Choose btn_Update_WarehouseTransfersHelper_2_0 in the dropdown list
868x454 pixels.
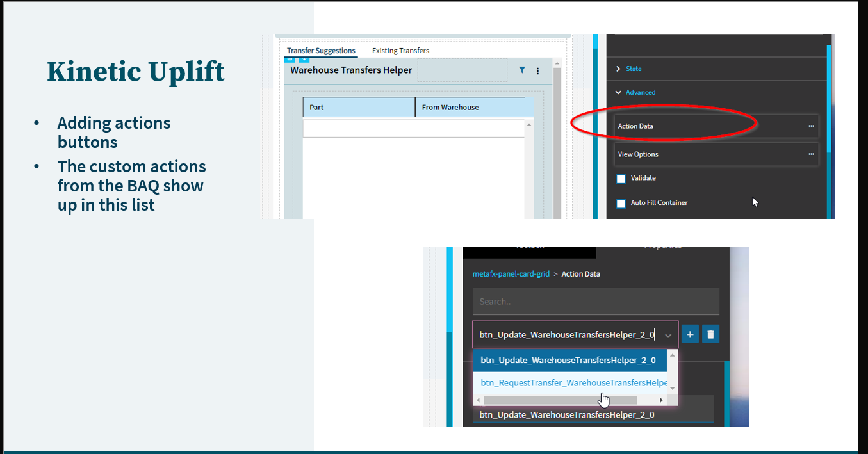569,360
